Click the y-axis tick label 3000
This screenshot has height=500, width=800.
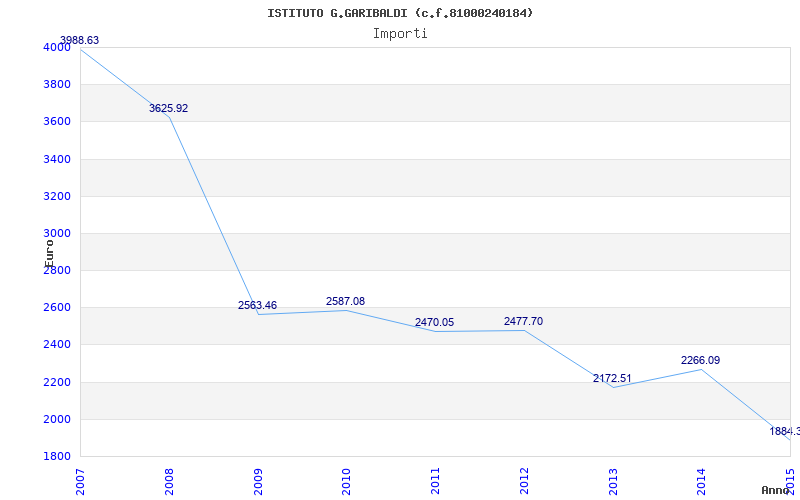(57, 233)
